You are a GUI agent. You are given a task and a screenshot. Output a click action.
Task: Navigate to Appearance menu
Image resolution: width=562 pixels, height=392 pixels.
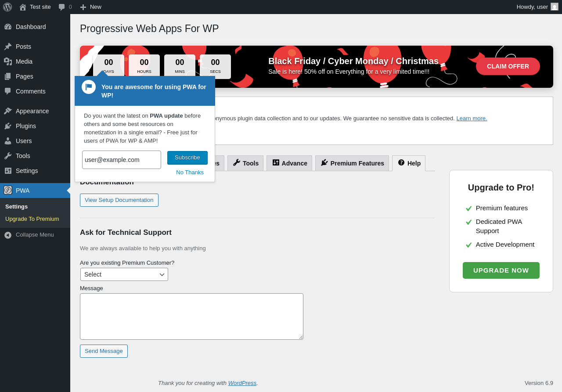click(x=35, y=111)
